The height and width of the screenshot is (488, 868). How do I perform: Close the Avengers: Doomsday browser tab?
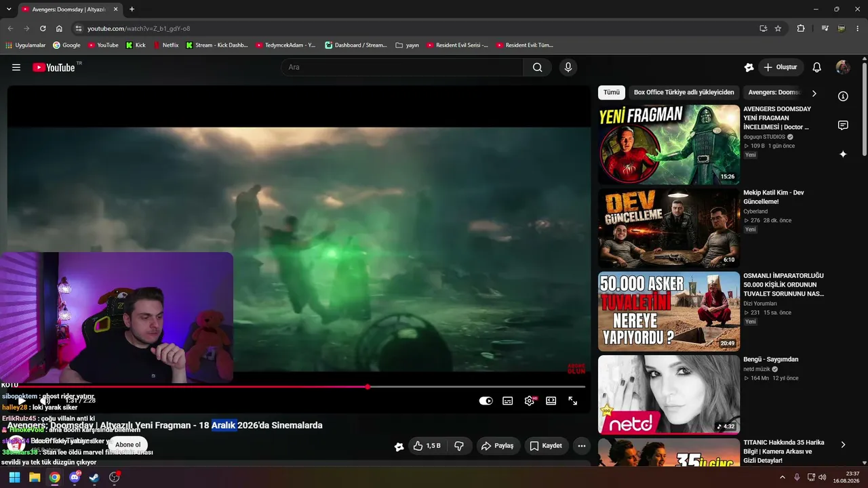click(115, 9)
